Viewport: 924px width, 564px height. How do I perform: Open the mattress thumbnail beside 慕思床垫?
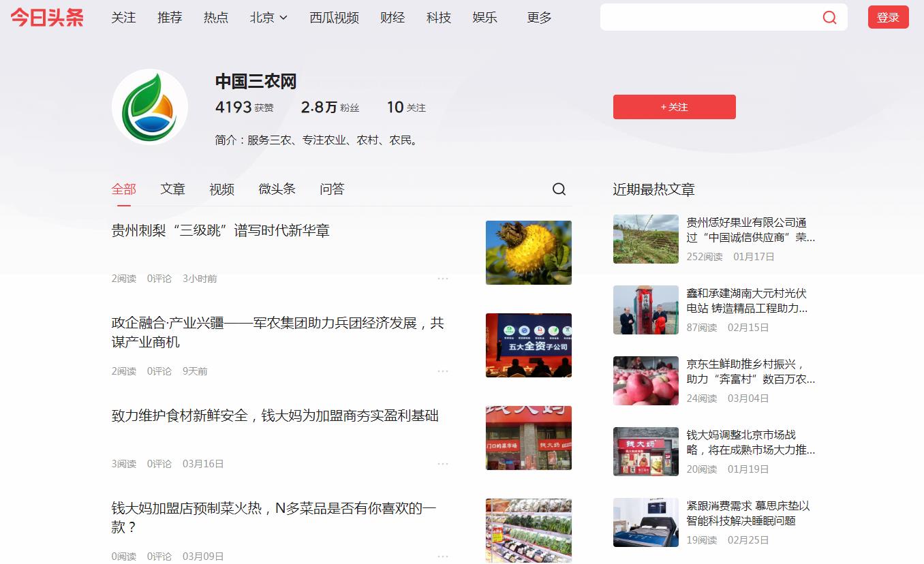[x=646, y=522]
